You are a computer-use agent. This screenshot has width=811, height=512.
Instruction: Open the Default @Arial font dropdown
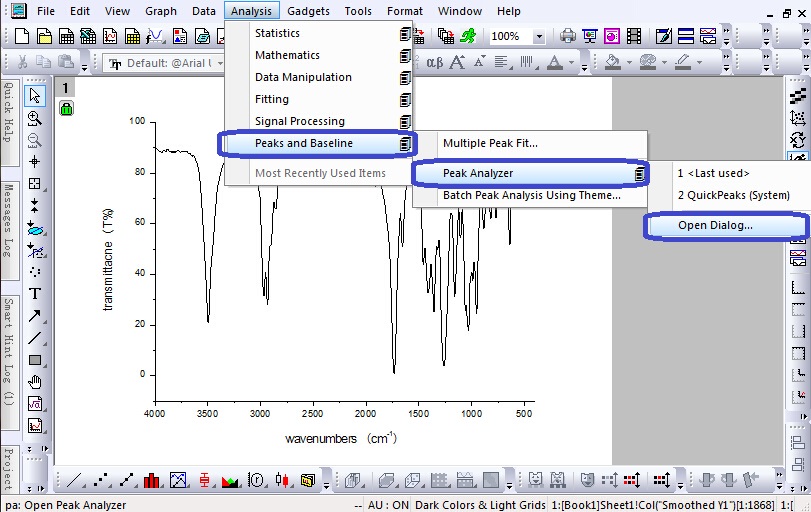(218, 63)
